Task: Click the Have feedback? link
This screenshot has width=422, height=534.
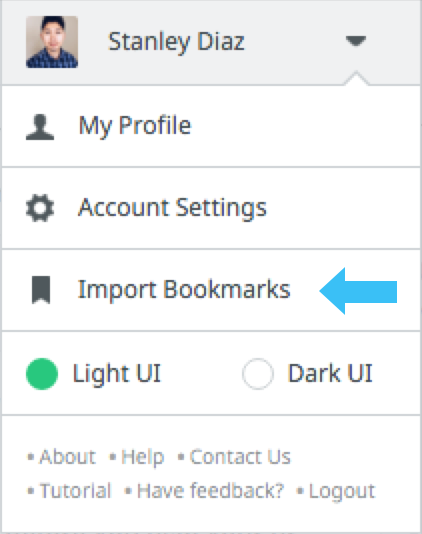Action: (x=210, y=491)
